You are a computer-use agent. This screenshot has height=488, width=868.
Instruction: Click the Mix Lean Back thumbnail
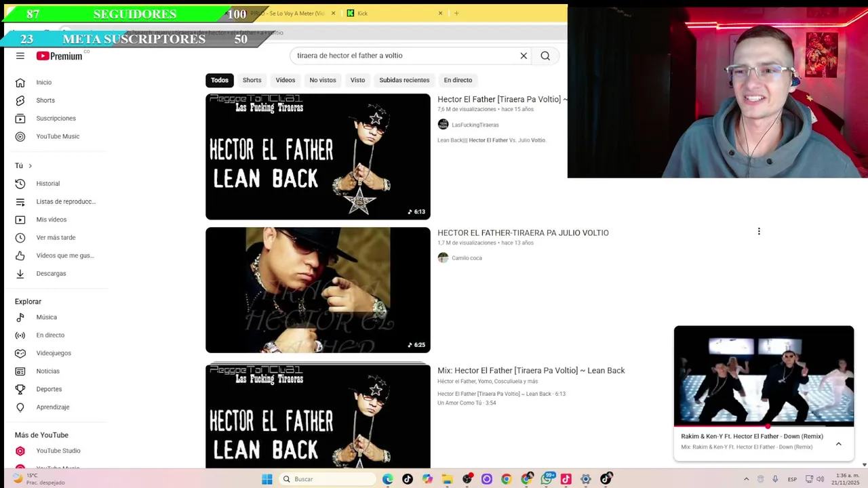tap(318, 415)
